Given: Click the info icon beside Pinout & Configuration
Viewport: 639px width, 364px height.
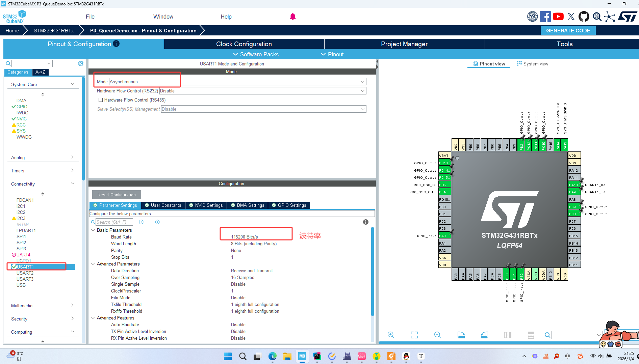Looking at the screenshot, I should [116, 44].
